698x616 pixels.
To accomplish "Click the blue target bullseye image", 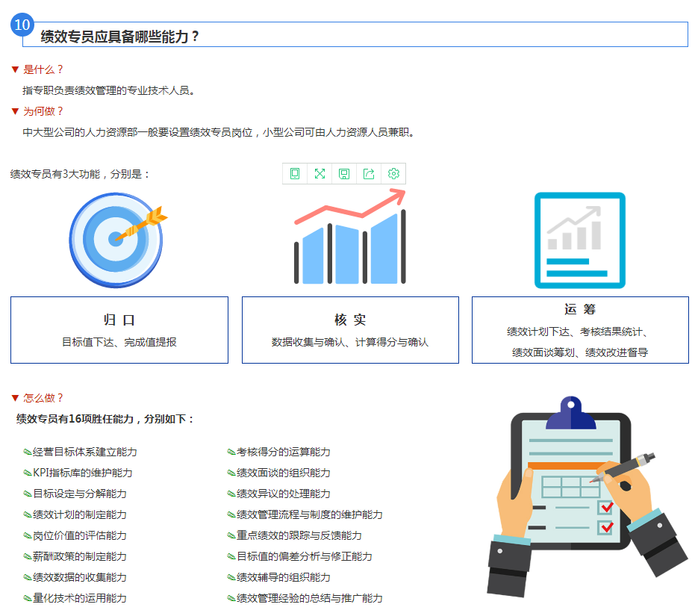I will pyautogui.click(x=116, y=240).
